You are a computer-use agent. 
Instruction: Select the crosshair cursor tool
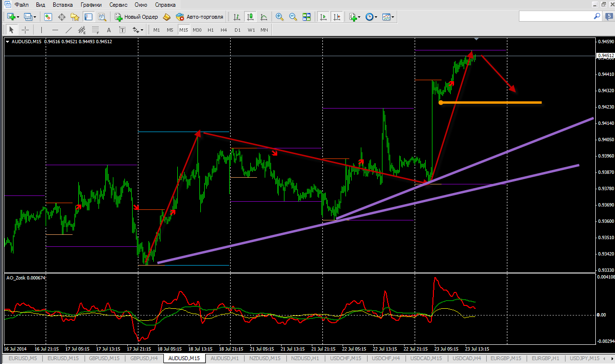pos(25,30)
